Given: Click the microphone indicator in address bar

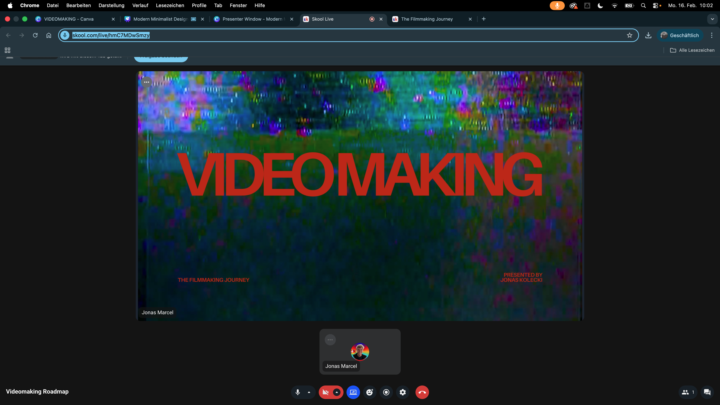Looking at the screenshot, I should coord(65,35).
